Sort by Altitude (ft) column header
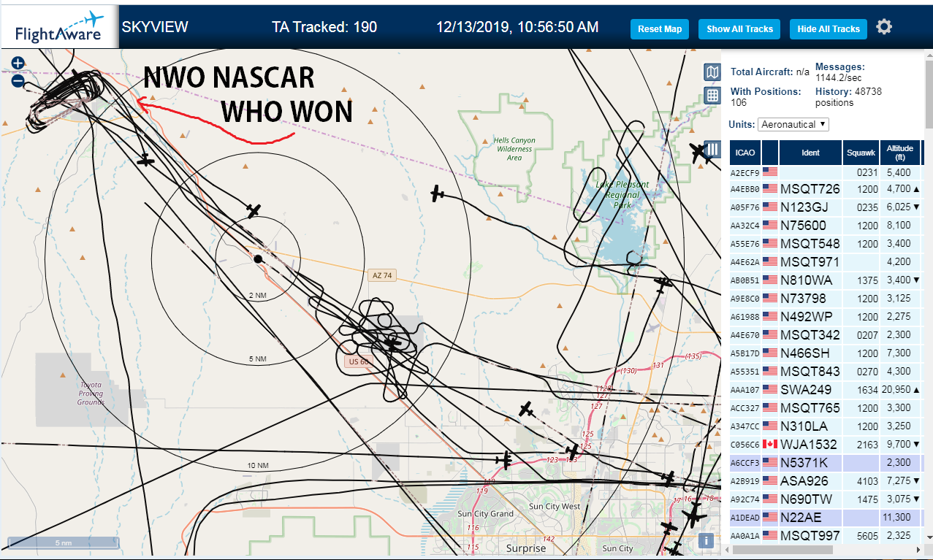 pos(900,153)
